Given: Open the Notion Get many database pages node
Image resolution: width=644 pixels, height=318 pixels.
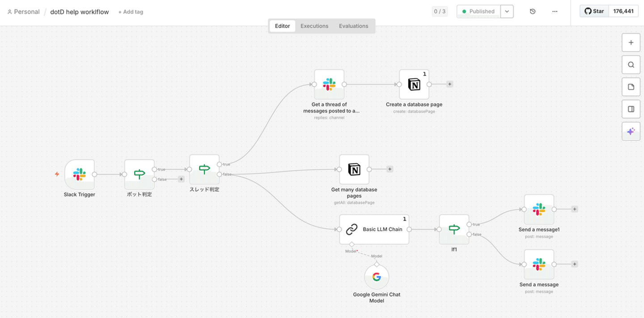Looking at the screenshot, I should pyautogui.click(x=354, y=169).
